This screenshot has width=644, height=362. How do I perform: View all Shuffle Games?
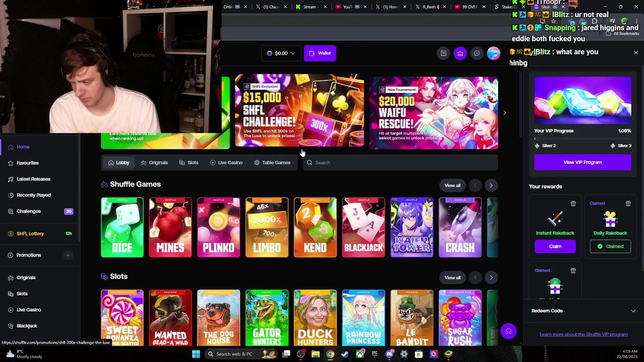pyautogui.click(x=452, y=186)
